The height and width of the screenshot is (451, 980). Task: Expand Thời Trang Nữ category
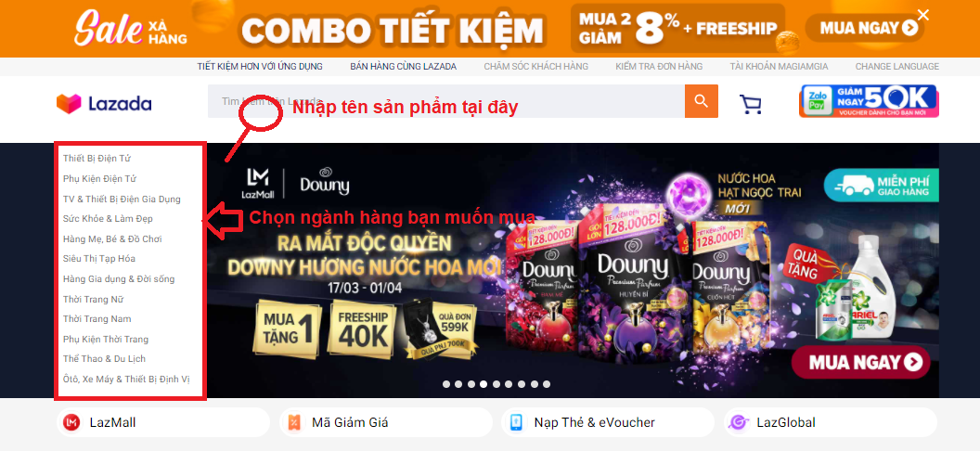click(x=93, y=299)
